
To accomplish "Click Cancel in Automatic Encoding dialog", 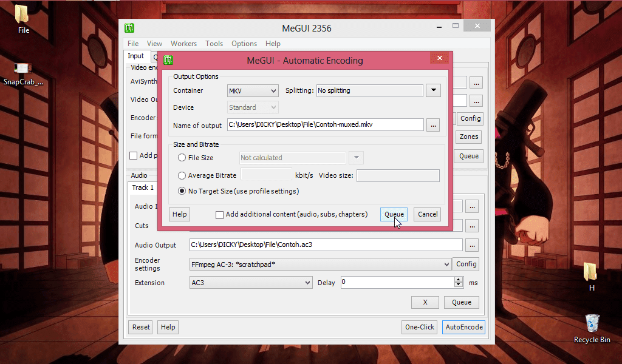I will [428, 214].
